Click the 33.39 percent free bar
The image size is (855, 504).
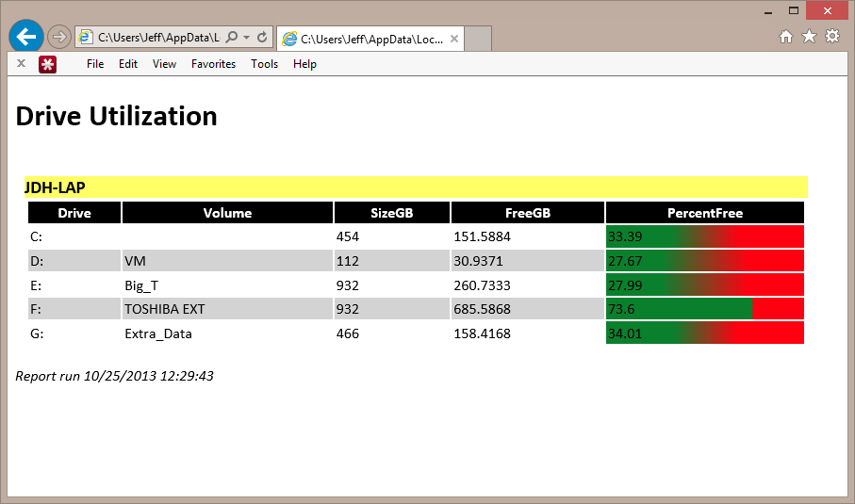(705, 236)
